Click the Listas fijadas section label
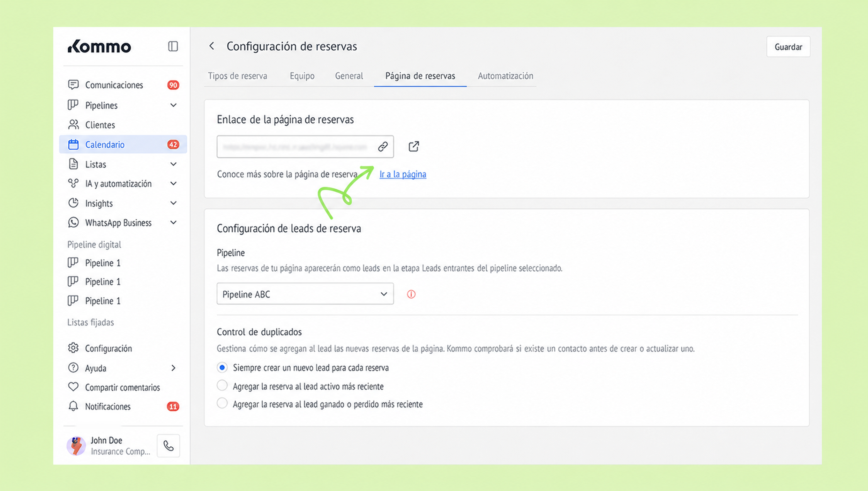 (x=90, y=322)
